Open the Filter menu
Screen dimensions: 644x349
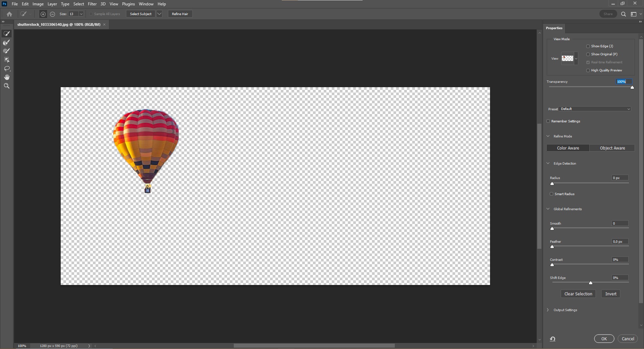92,4
